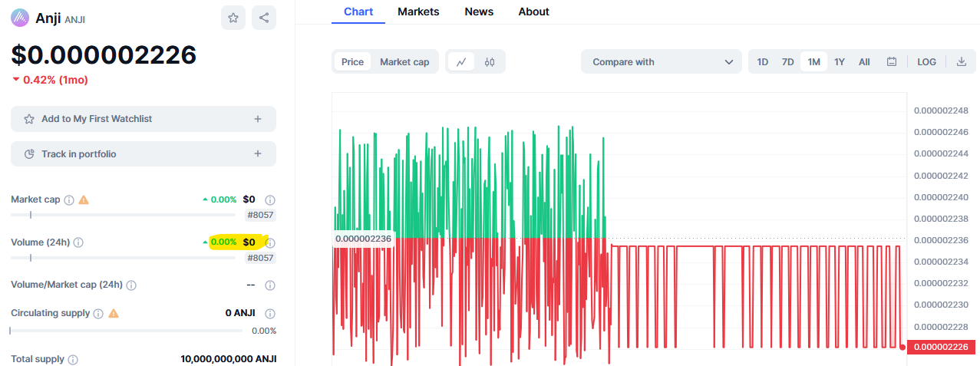The width and height of the screenshot is (980, 366).
Task: Click the y-axis label 0.000002248
Action: (941, 110)
